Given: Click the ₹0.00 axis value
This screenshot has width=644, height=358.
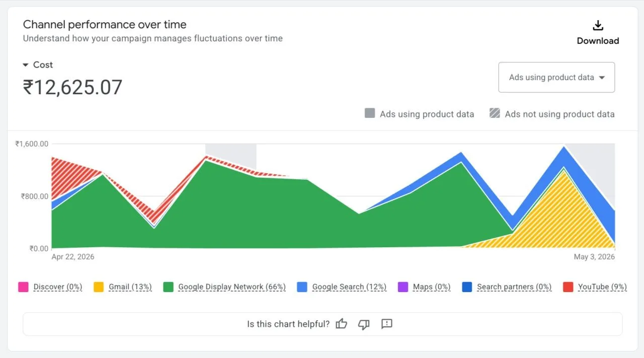Looking at the screenshot, I should pos(39,248).
